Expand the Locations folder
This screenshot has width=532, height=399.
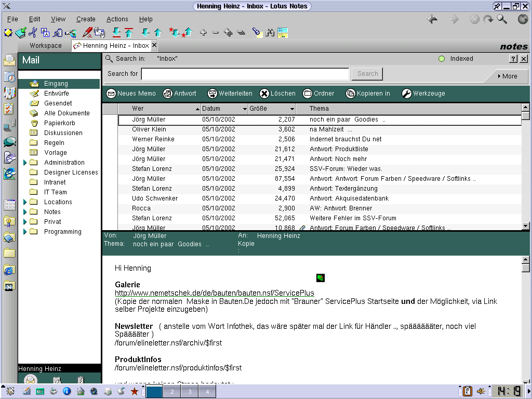point(25,202)
